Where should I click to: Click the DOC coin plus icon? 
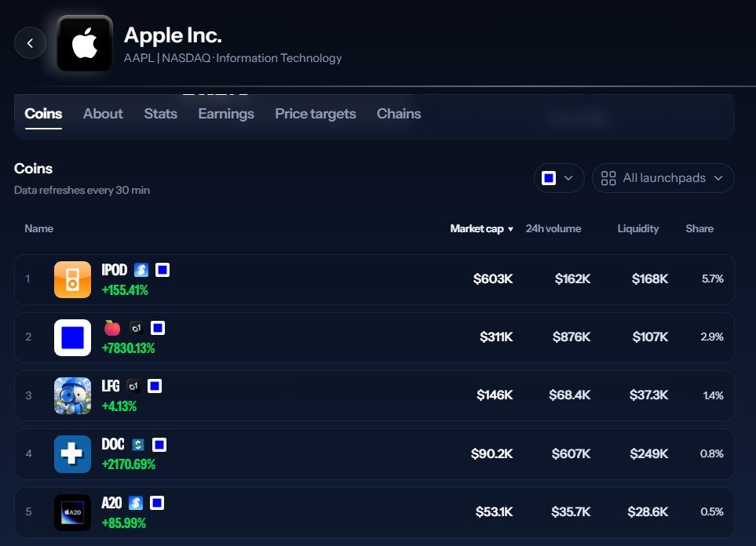pos(72,454)
